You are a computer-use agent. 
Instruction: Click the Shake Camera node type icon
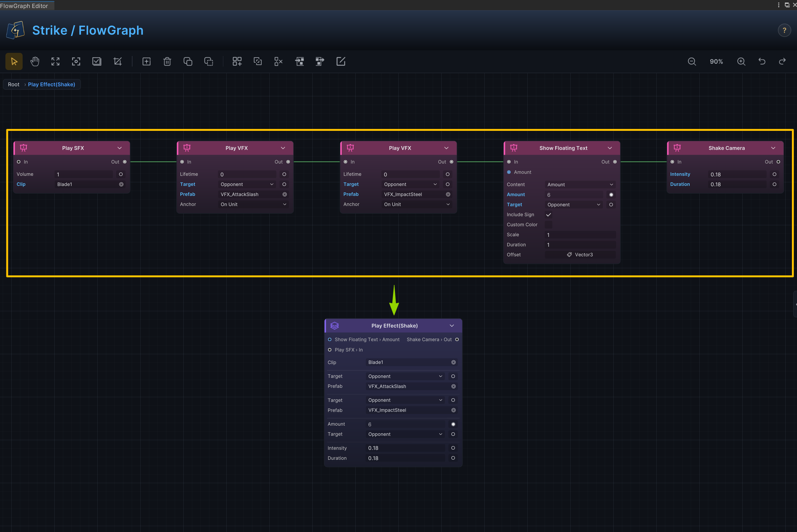click(677, 148)
